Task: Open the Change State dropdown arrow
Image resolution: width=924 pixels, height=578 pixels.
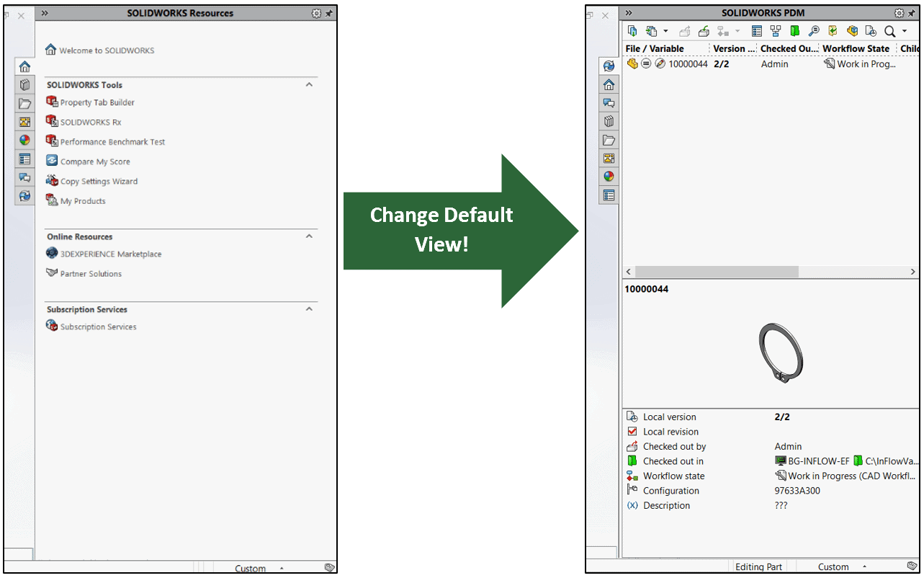Action: point(737,31)
